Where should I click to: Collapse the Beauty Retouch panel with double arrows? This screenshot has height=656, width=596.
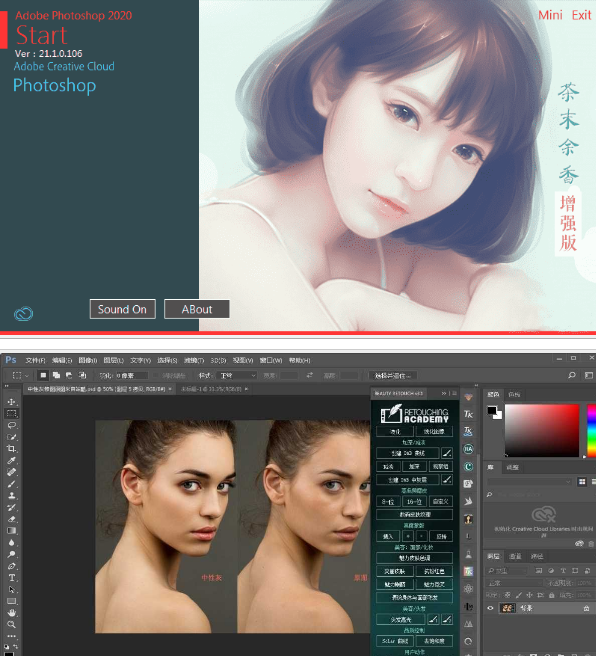point(444,393)
